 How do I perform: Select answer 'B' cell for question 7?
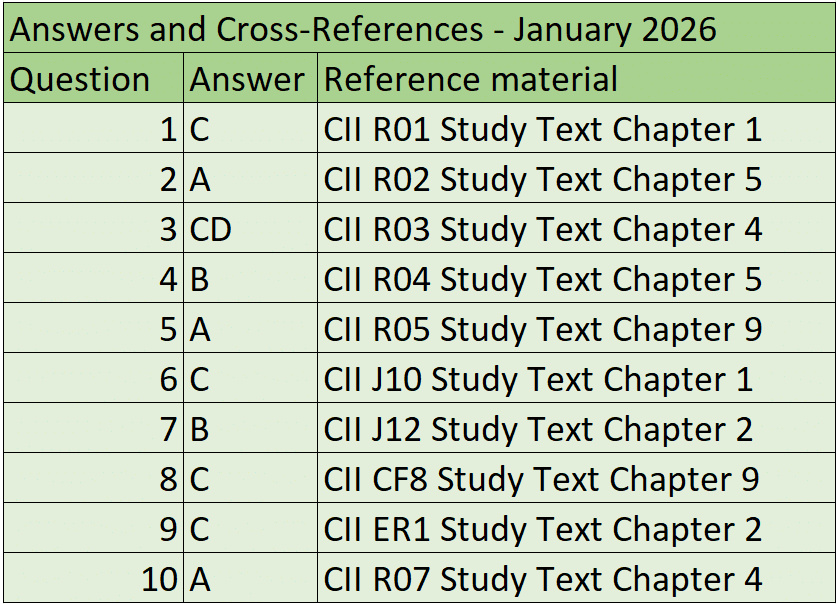250,428
